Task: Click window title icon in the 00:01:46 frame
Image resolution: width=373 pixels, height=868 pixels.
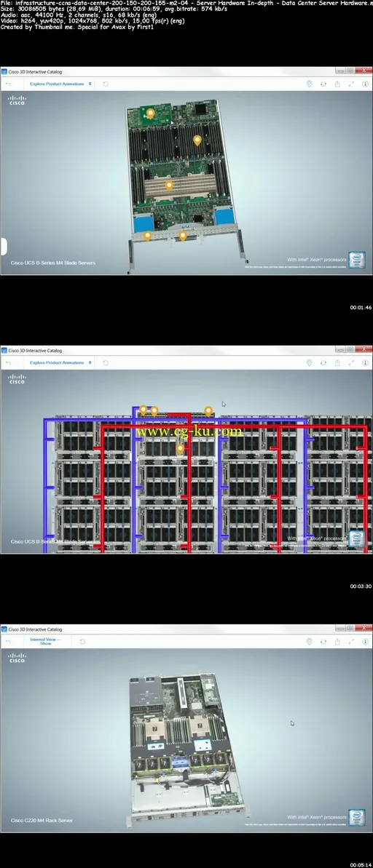Action: click(4, 71)
